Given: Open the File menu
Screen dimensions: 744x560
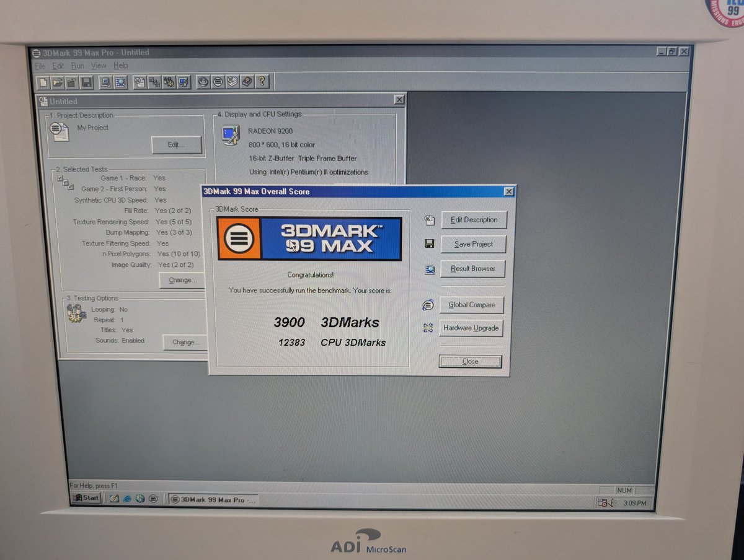Looking at the screenshot, I should tap(40, 66).
